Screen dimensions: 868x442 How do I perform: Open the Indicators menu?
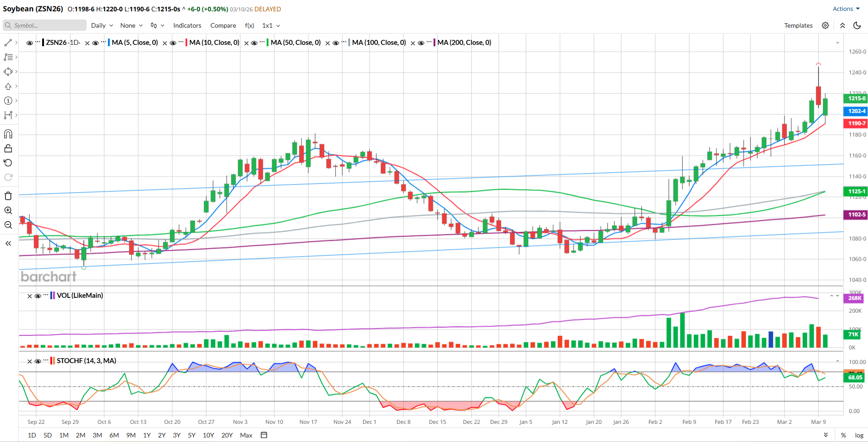[187, 25]
